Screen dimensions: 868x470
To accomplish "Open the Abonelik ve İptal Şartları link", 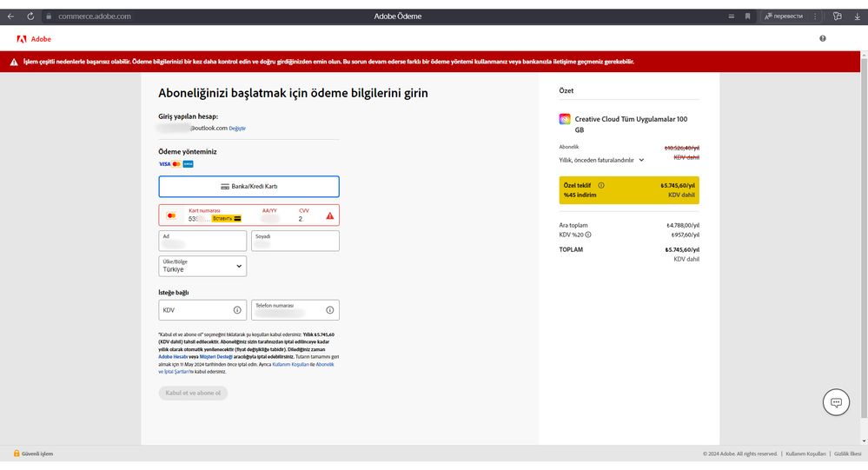I will (246, 368).
